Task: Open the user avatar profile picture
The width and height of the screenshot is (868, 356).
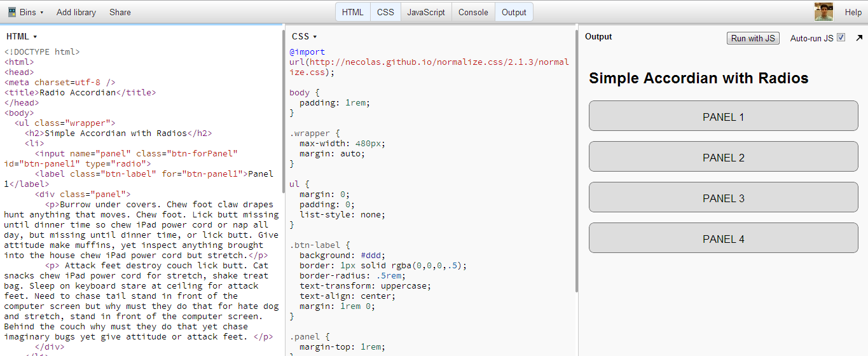Action: click(823, 12)
